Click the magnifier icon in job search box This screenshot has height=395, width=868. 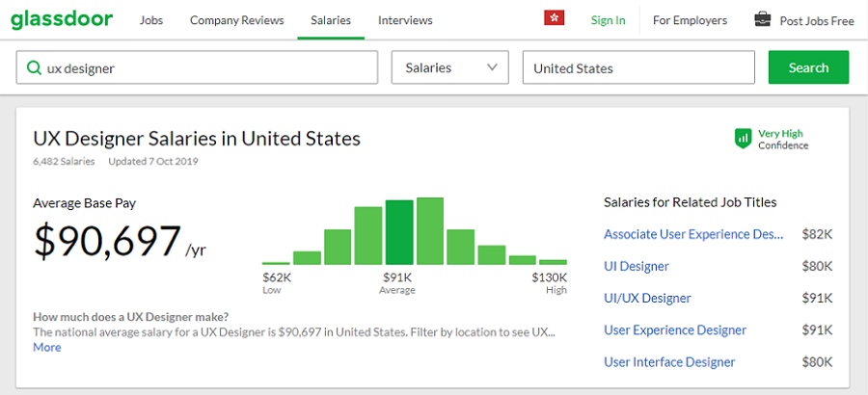35,68
